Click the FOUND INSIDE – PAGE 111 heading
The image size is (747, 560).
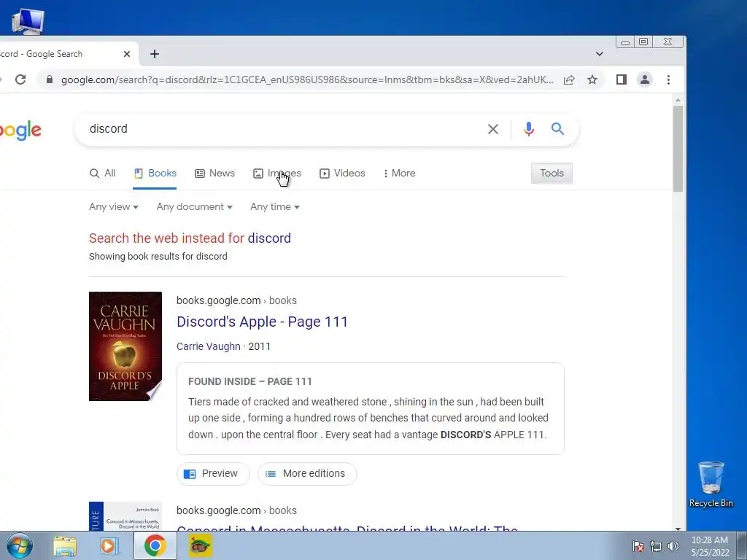[250, 381]
